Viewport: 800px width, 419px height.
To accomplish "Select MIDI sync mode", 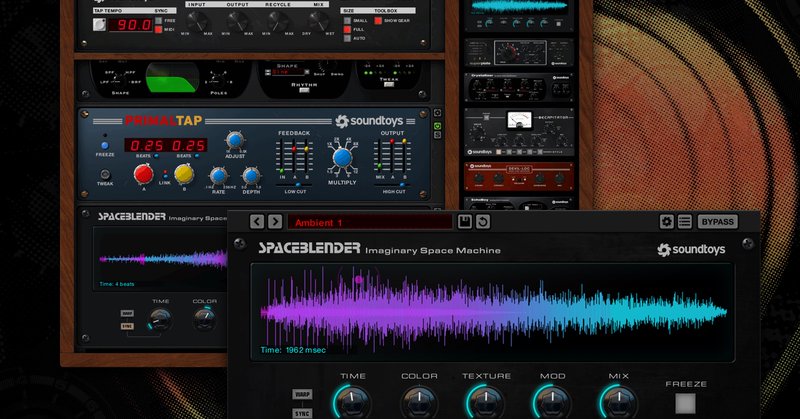I will [158, 30].
